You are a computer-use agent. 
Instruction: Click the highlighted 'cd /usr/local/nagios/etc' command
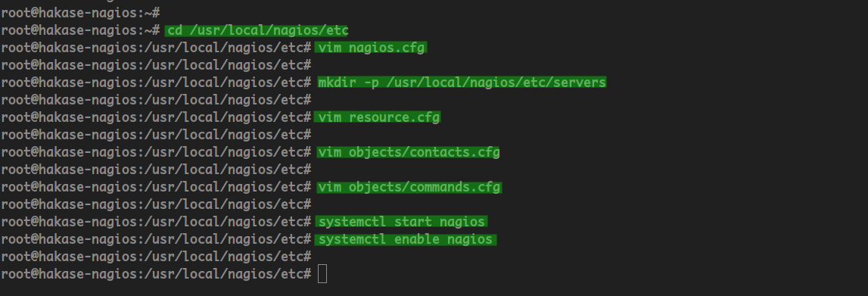(257, 30)
